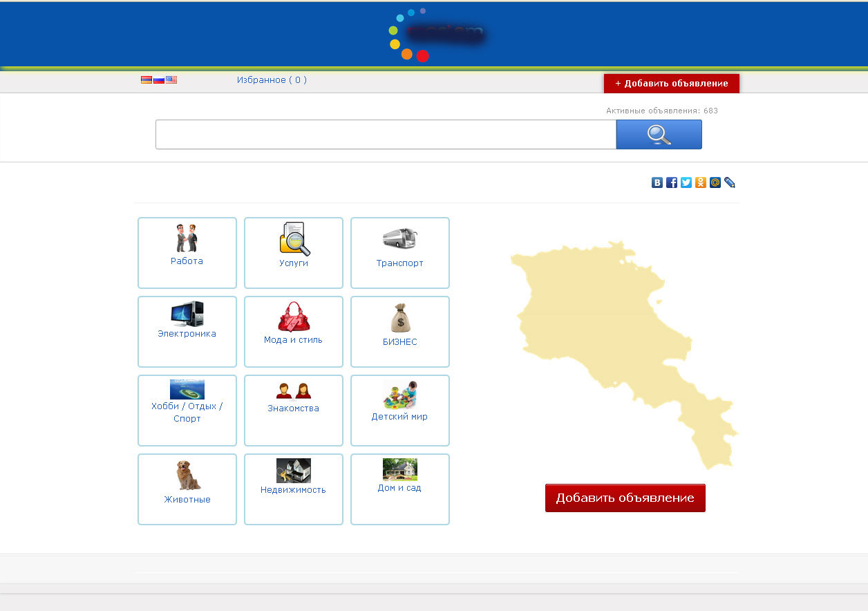Click the 'Активные объявления: 683' text
This screenshot has width=868, height=611.
[662, 111]
